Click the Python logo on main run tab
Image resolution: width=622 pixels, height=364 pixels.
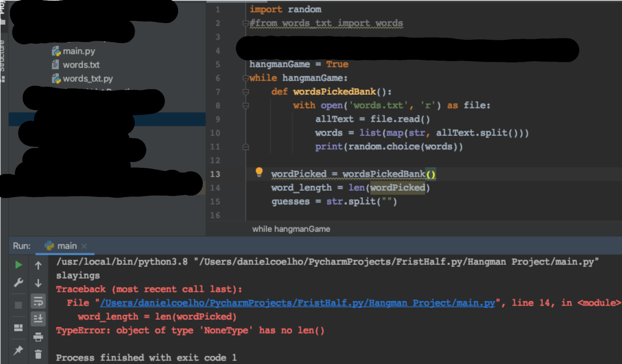point(49,246)
